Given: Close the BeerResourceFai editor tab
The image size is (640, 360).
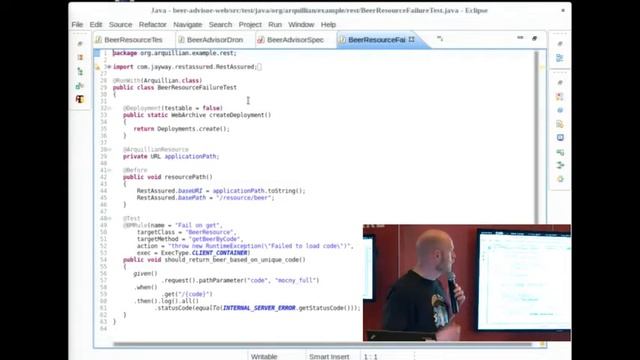Looking at the screenshot, I should [411, 39].
